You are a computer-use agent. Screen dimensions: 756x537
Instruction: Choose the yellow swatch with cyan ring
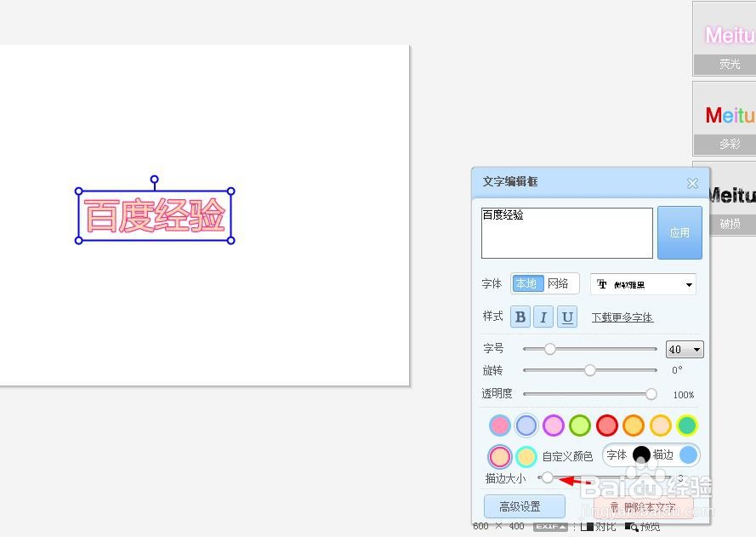pos(526,456)
